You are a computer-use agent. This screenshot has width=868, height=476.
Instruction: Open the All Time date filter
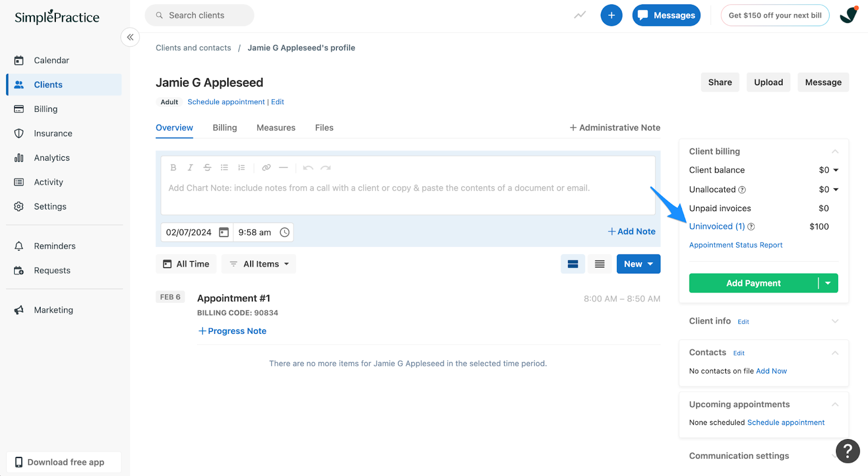coord(186,264)
